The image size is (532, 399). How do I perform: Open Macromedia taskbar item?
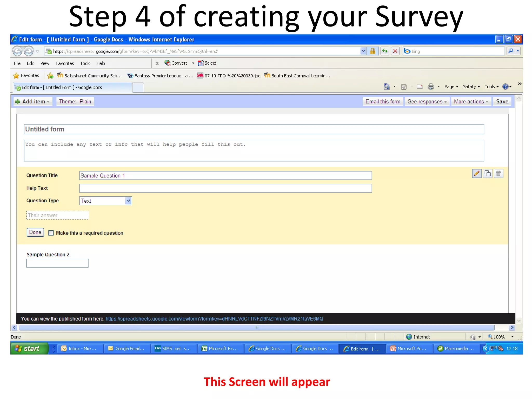click(x=456, y=348)
